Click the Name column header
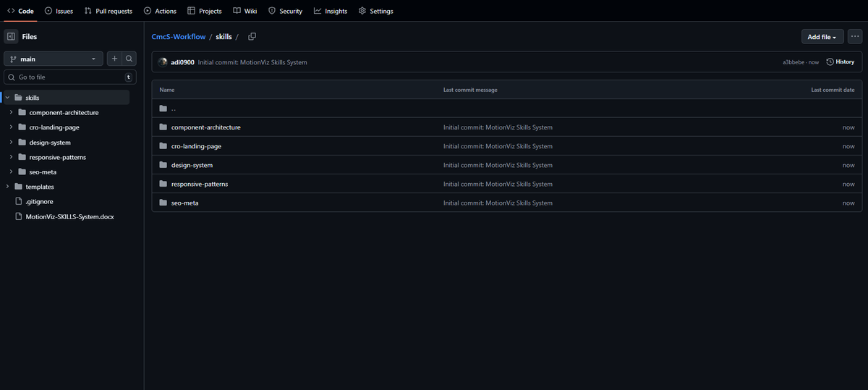Viewport: 868px width, 390px height. coord(166,90)
